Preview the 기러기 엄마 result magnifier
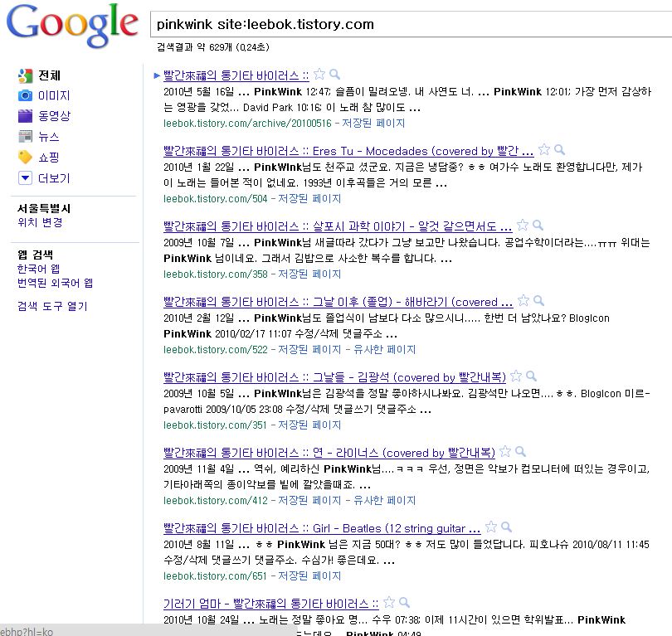672x636 pixels. [404, 602]
